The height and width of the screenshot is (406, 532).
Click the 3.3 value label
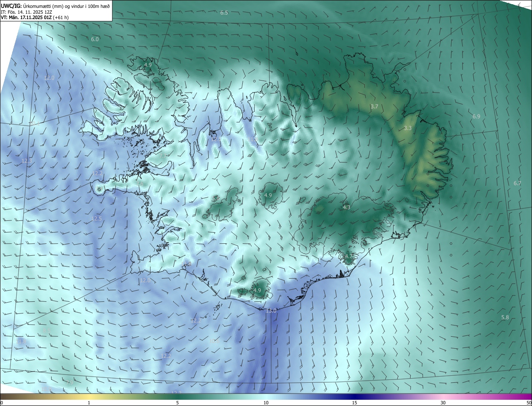(408, 128)
